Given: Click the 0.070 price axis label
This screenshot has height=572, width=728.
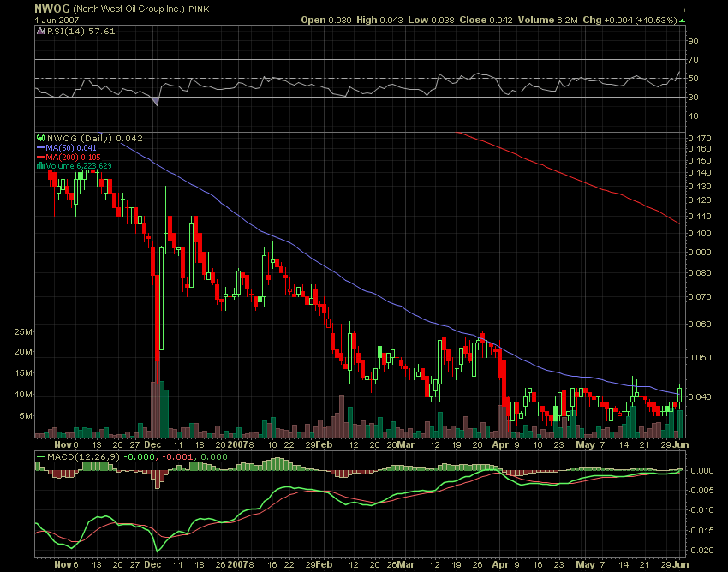Looking at the screenshot, I should coord(700,296).
